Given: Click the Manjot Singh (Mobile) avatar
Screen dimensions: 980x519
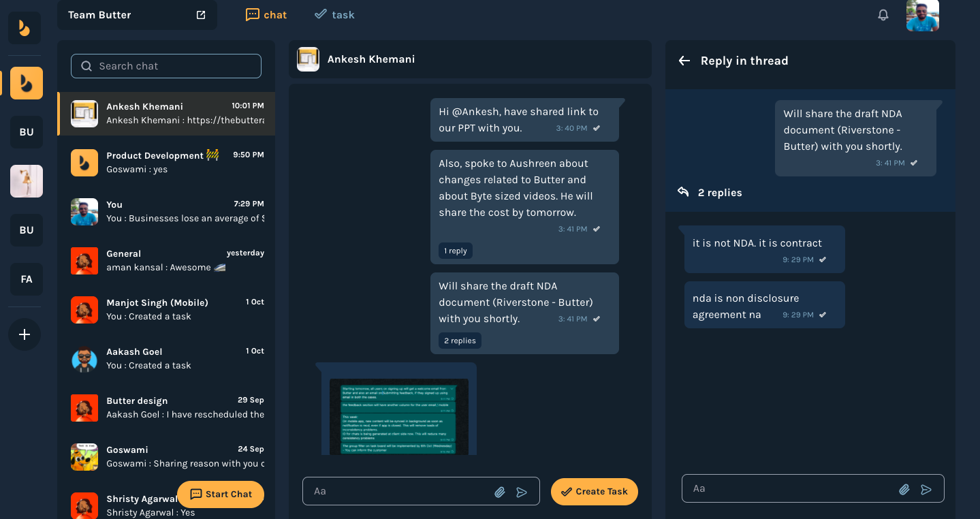Looking at the screenshot, I should click(84, 310).
